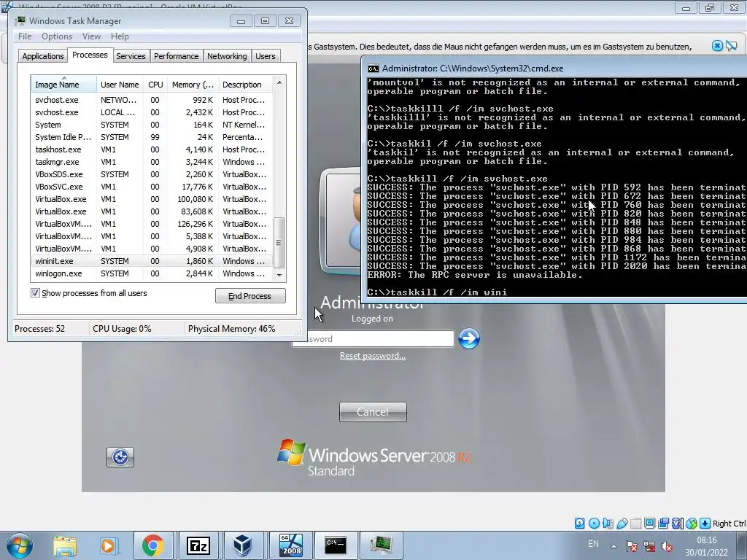The height and width of the screenshot is (560, 747).
Task: Select the taskmgr.exe process row
Action: click(152, 162)
